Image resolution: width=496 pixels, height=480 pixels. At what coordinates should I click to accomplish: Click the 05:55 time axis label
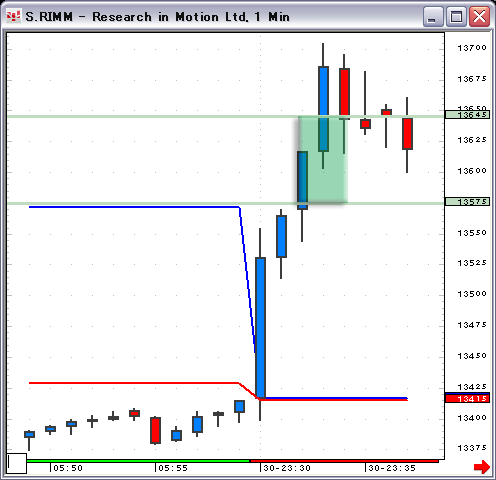173,468
